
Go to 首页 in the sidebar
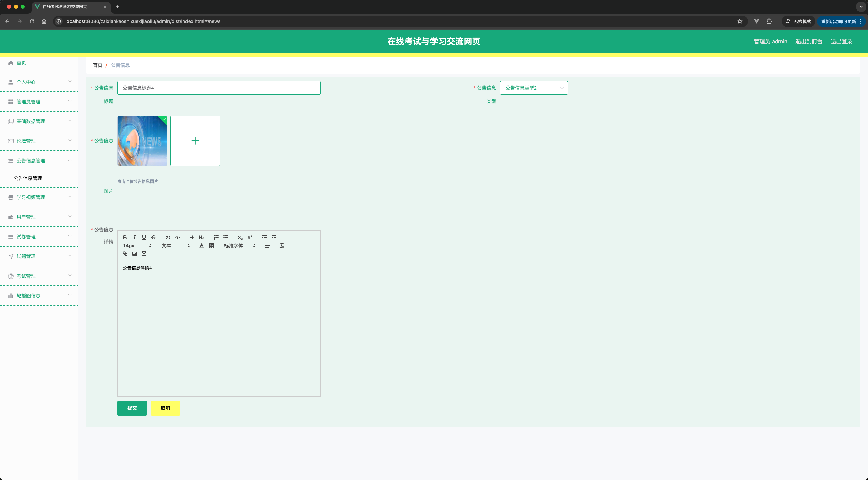pos(39,63)
